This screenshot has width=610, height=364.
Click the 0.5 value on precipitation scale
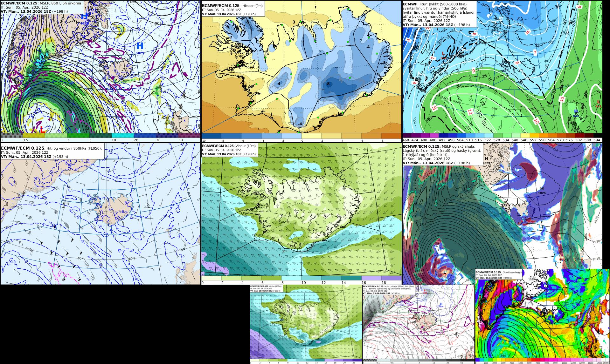pos(25,140)
